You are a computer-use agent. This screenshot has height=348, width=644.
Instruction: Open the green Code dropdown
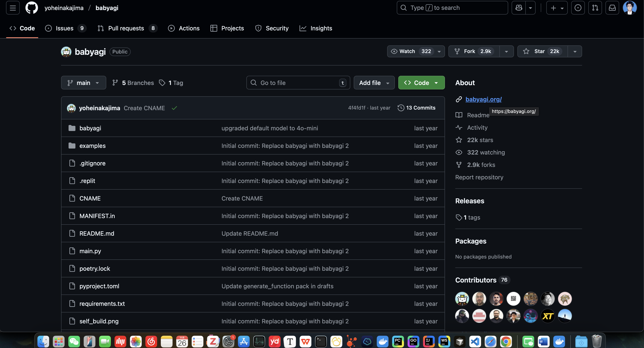421,83
